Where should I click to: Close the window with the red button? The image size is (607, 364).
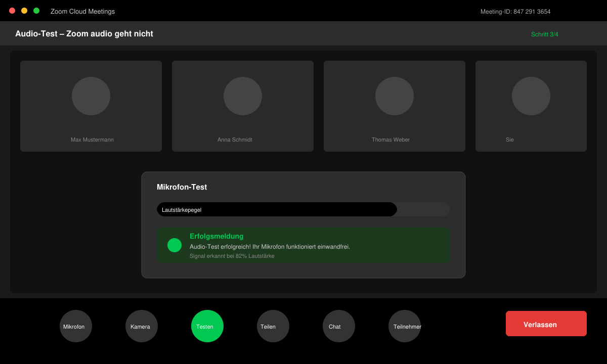12,11
